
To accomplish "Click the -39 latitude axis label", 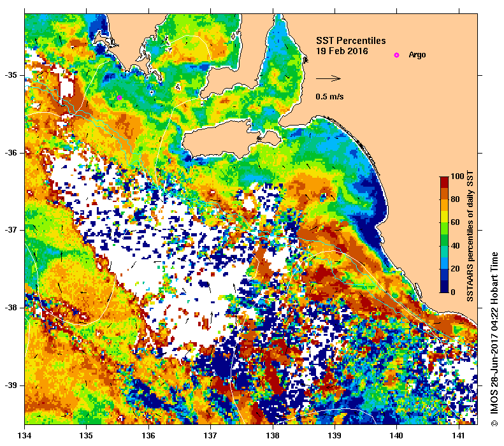I will coord(12,385).
